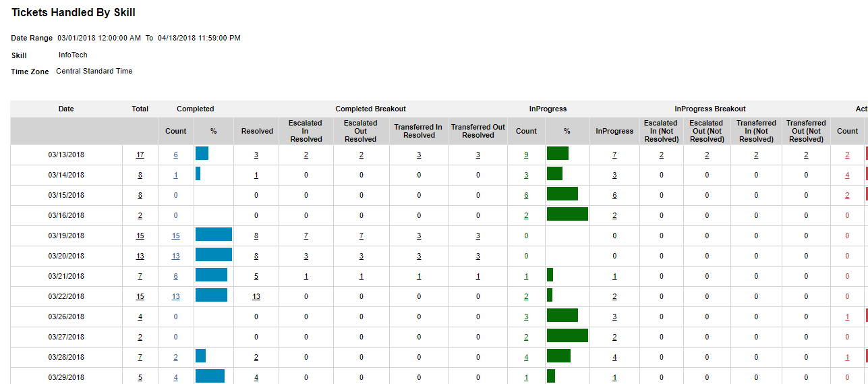Viewport: 868px width, 384px height.
Task: Click the Completed Breakout group header
Action: (x=370, y=109)
